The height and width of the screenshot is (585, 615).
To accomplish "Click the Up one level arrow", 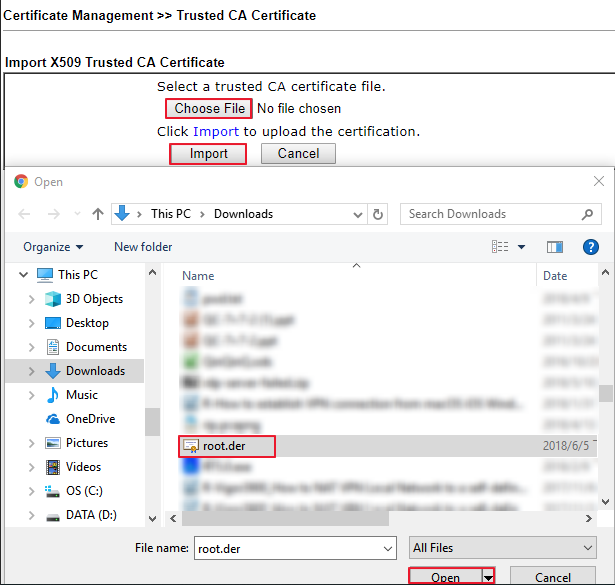I will (x=98, y=214).
